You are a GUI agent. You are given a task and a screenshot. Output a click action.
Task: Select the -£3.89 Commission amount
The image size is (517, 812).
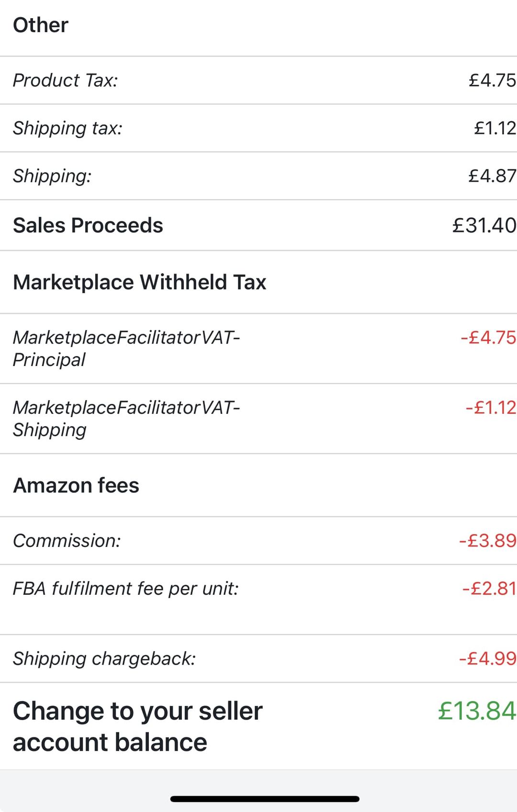coord(487,541)
